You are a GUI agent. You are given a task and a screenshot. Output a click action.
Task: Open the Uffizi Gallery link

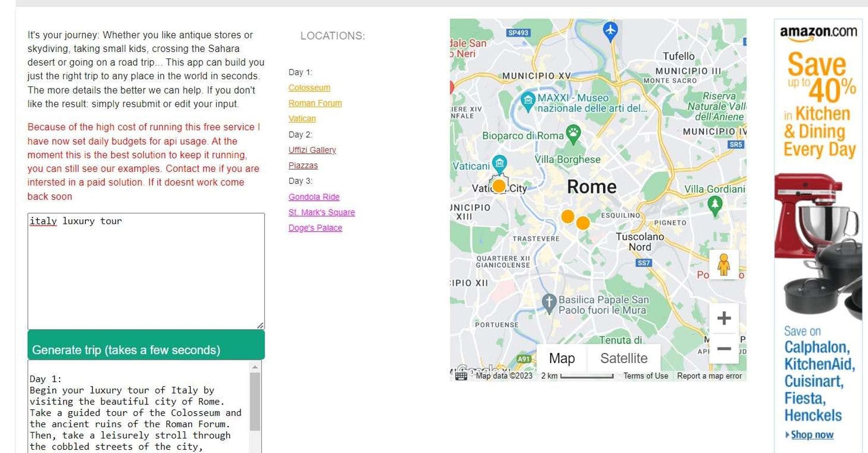pos(312,150)
